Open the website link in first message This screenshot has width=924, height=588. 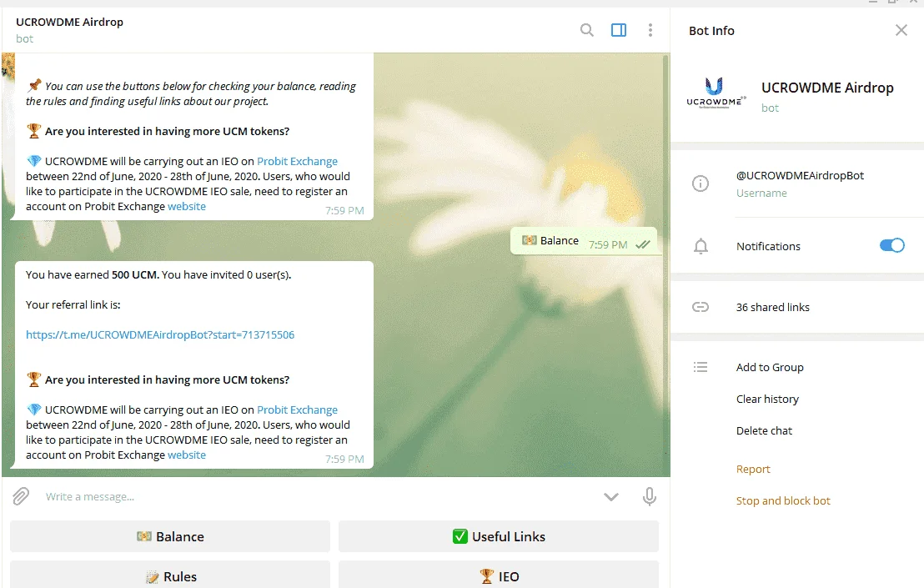[187, 206]
